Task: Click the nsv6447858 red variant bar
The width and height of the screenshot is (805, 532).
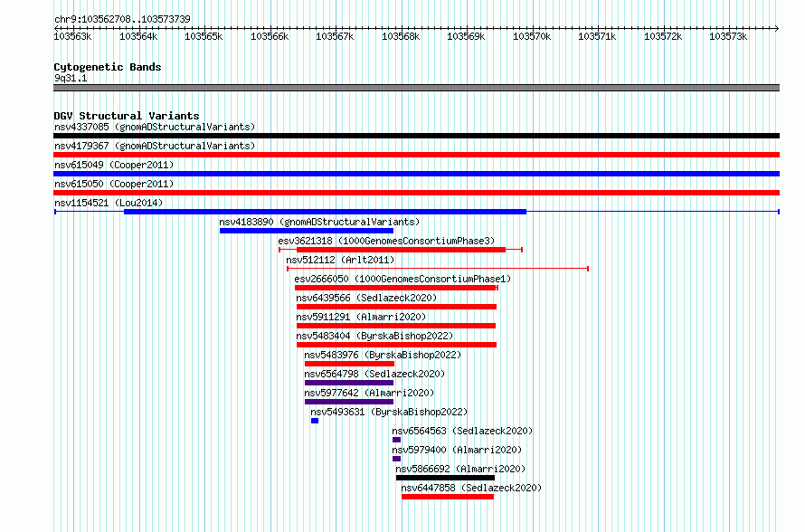Action: (448, 497)
